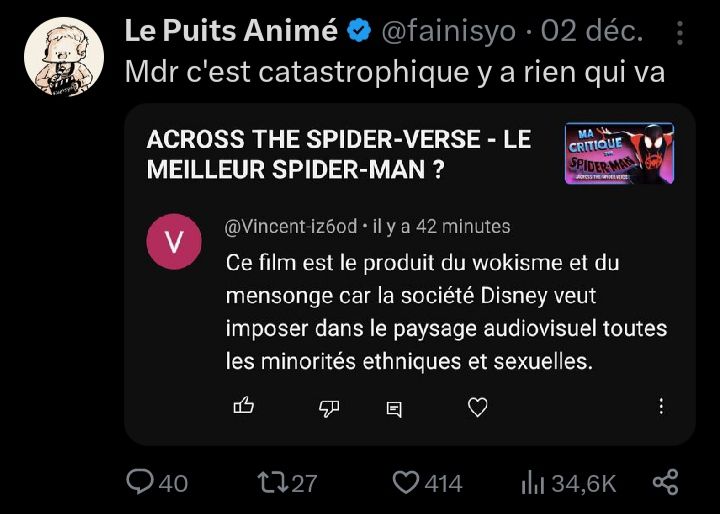Open tweet options three-dot menu
The height and width of the screenshot is (514, 720).
point(680,33)
